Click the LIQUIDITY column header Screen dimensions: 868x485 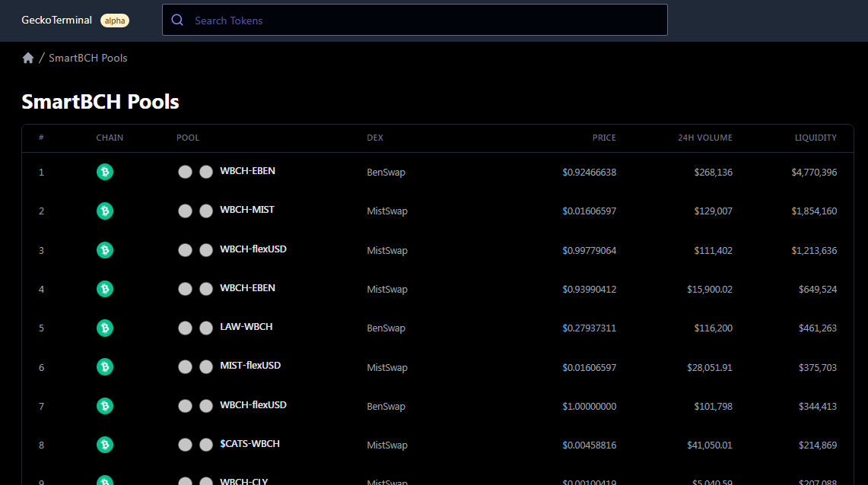[x=816, y=138]
